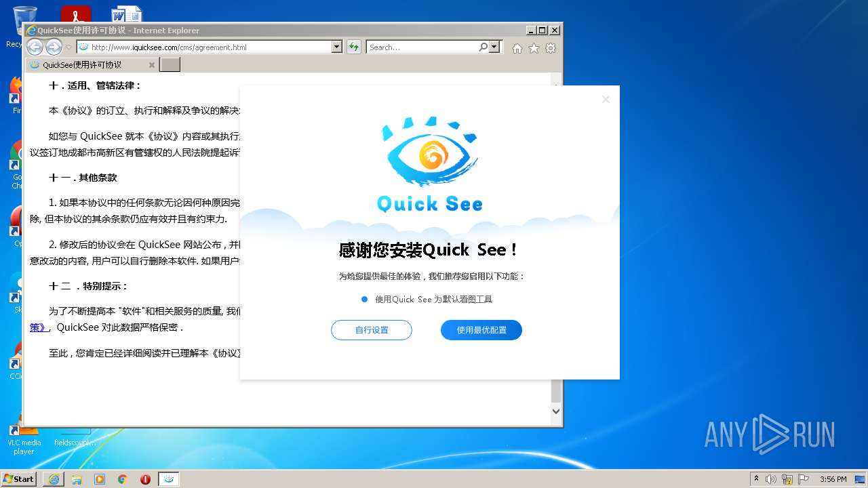The height and width of the screenshot is (488, 868).
Task: Click heading 十．适用、管辖法律：
Action: 95,85
